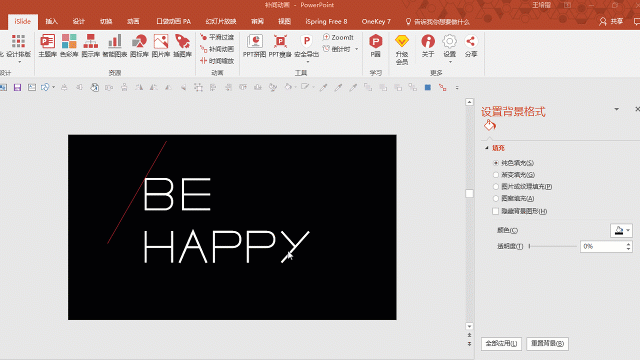Click the 全部应用 button
Screen dimensions: 640x360
pyautogui.click(x=501, y=344)
